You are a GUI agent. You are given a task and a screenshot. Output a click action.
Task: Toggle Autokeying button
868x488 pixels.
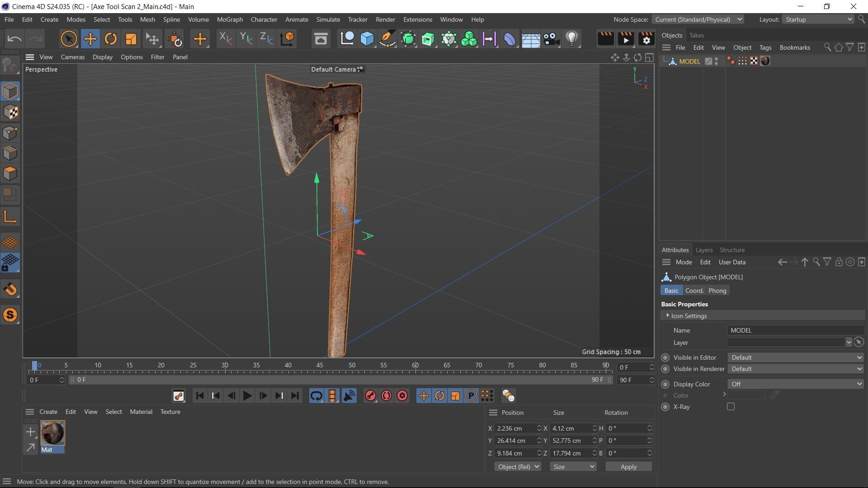386,396
